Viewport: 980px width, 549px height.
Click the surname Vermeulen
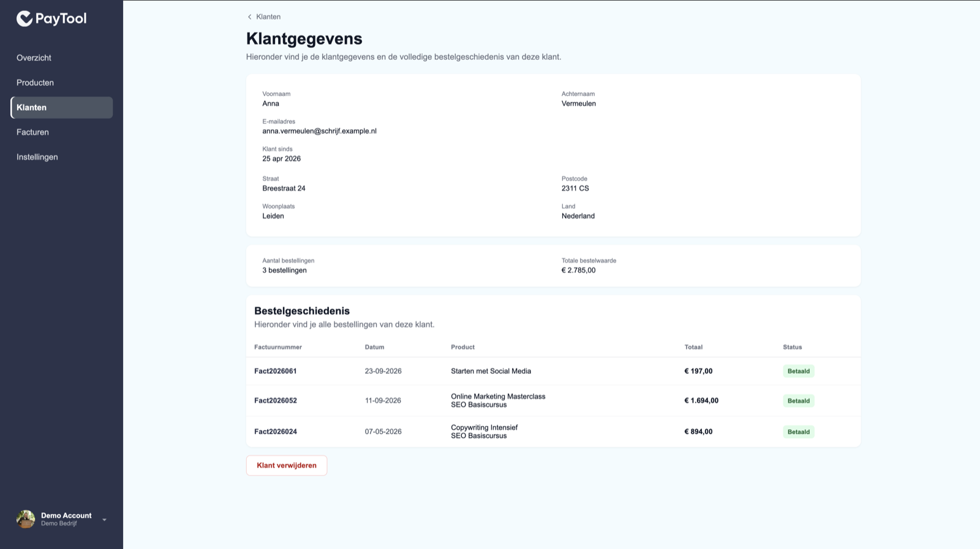click(x=579, y=103)
